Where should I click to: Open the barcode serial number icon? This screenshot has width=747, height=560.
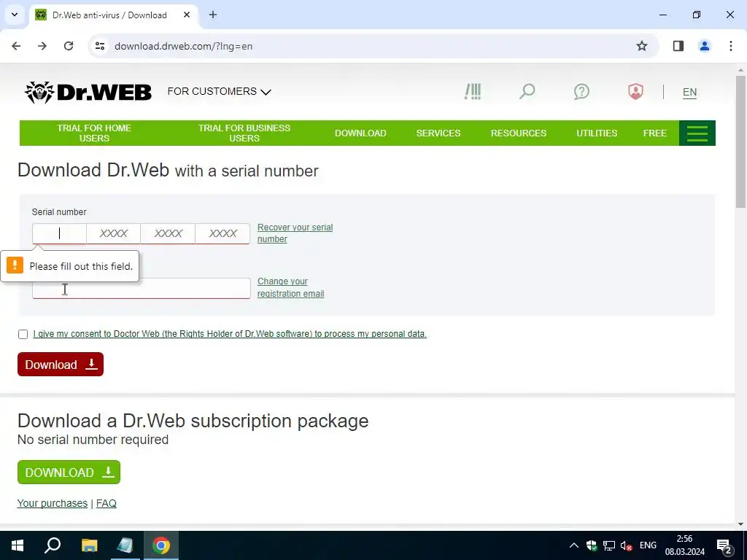coord(473,91)
